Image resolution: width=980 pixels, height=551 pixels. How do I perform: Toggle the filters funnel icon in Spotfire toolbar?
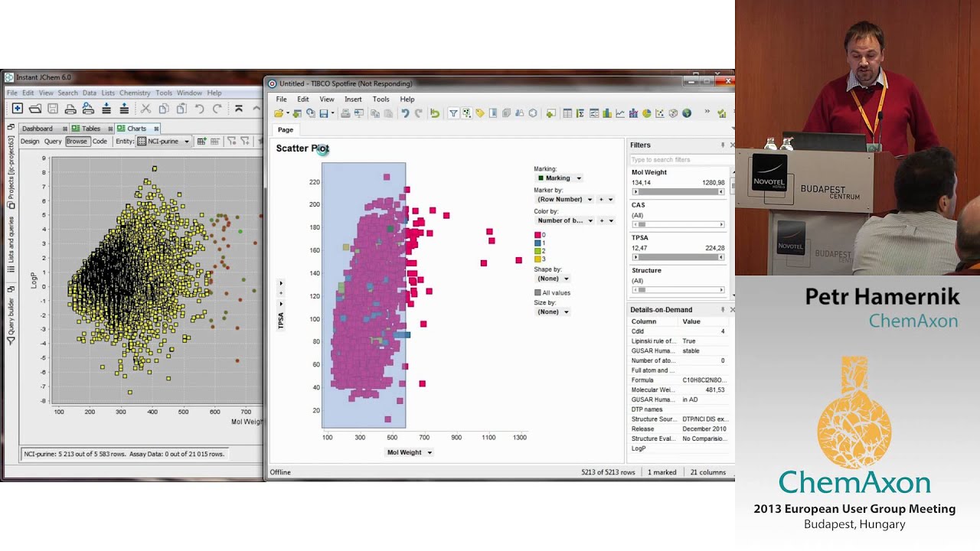coord(453,113)
